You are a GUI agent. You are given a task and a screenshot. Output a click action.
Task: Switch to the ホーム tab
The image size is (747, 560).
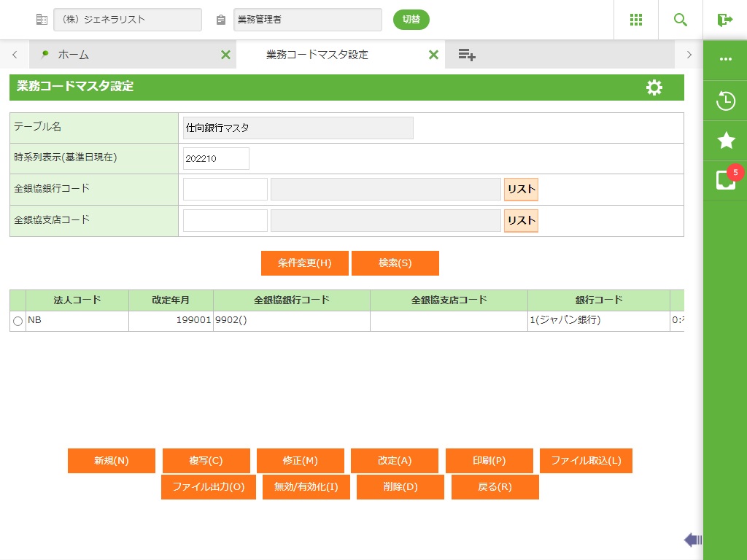coord(73,55)
